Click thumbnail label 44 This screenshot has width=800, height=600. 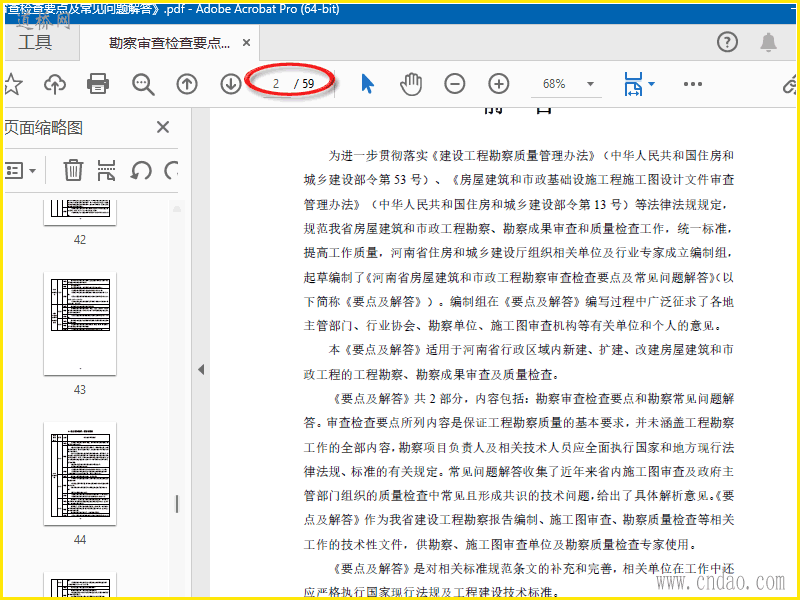coord(80,540)
